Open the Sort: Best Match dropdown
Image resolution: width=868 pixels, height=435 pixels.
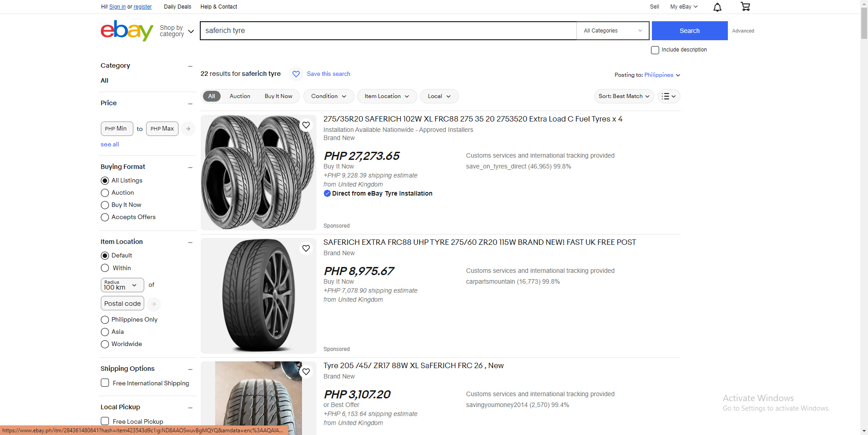pos(624,96)
